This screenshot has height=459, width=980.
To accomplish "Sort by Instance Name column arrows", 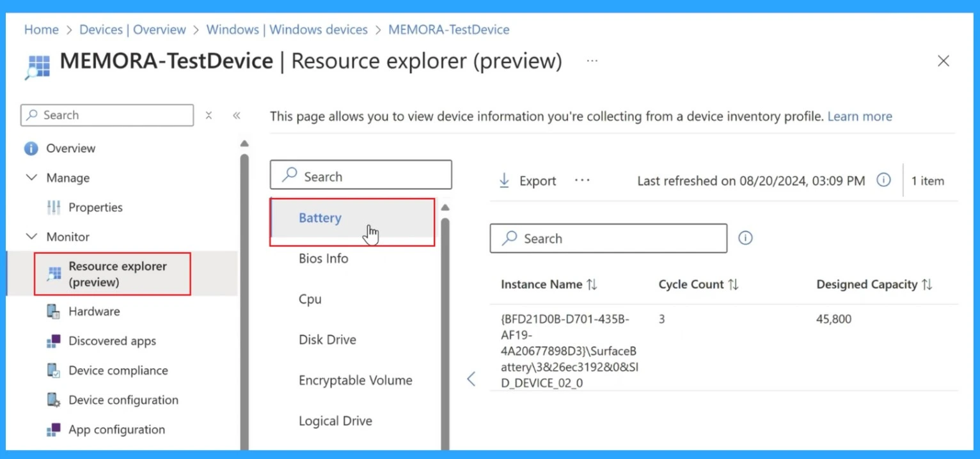I will pos(592,284).
